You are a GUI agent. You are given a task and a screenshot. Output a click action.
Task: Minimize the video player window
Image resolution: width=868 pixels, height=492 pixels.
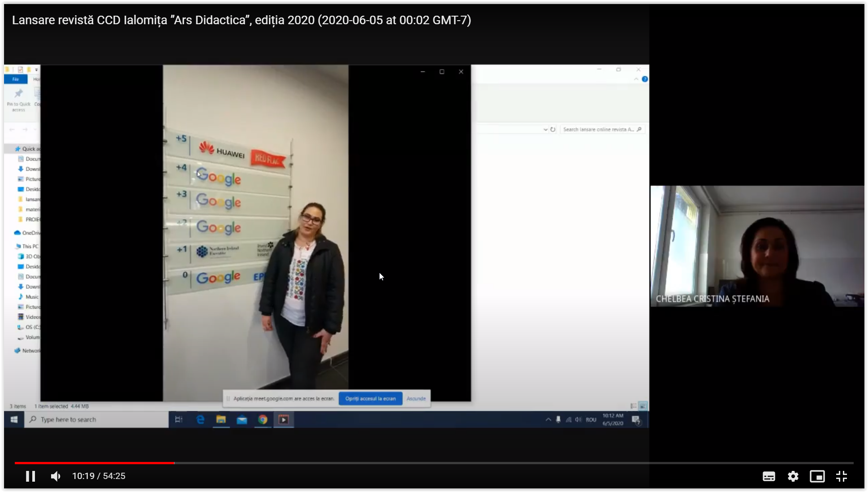point(423,72)
